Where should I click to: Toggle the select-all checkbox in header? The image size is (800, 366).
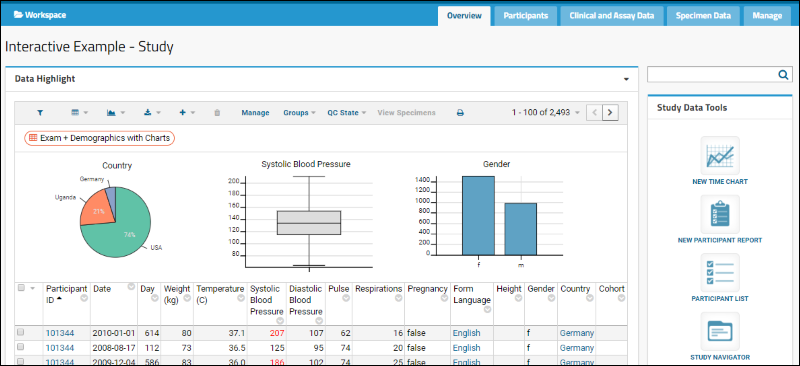click(x=21, y=288)
